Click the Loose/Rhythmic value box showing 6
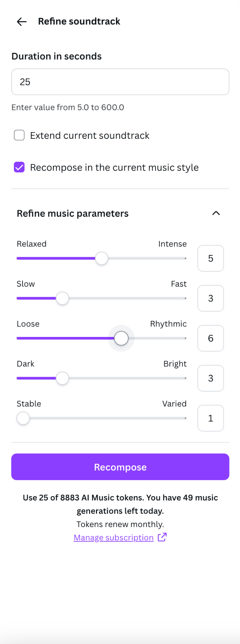This screenshot has height=644, width=240. coord(211,338)
